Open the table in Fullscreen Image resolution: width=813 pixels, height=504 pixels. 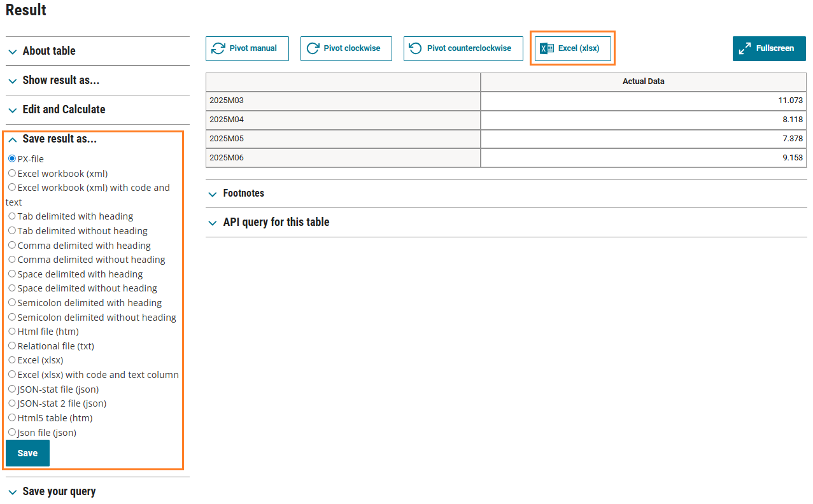tap(769, 48)
